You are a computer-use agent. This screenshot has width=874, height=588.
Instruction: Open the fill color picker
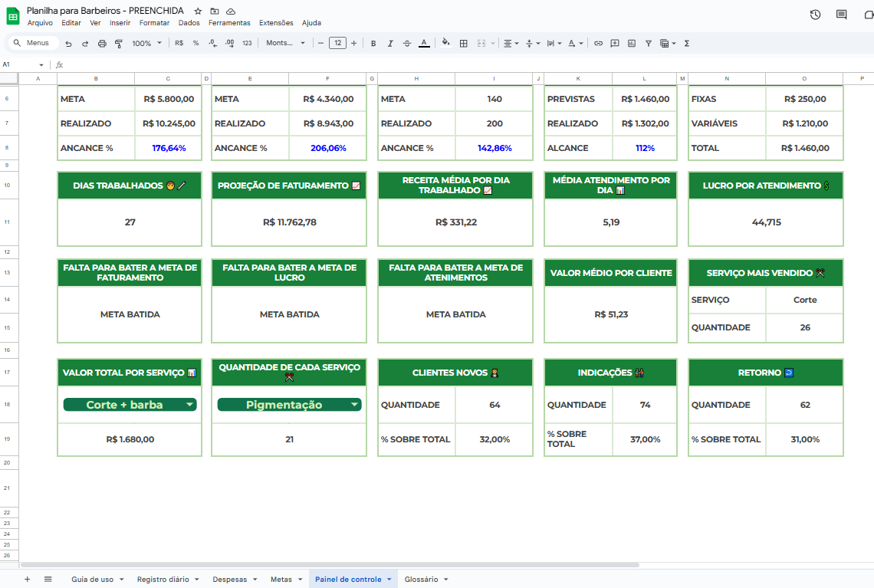[446, 44]
